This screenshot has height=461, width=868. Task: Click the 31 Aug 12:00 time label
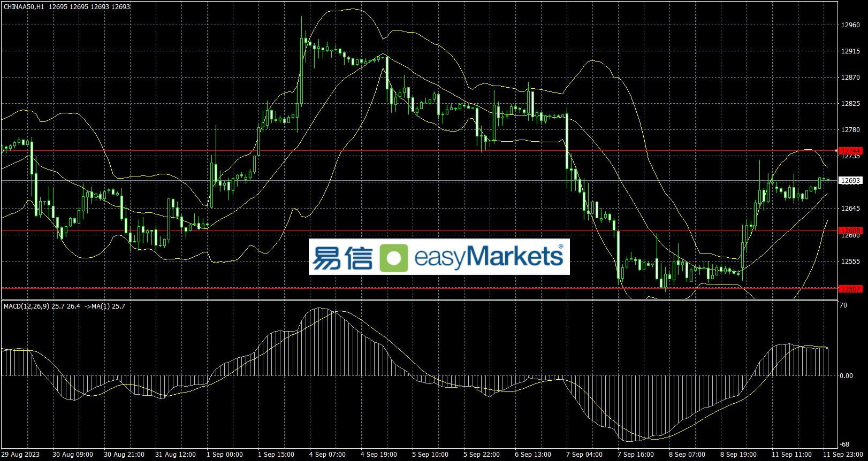point(176,455)
